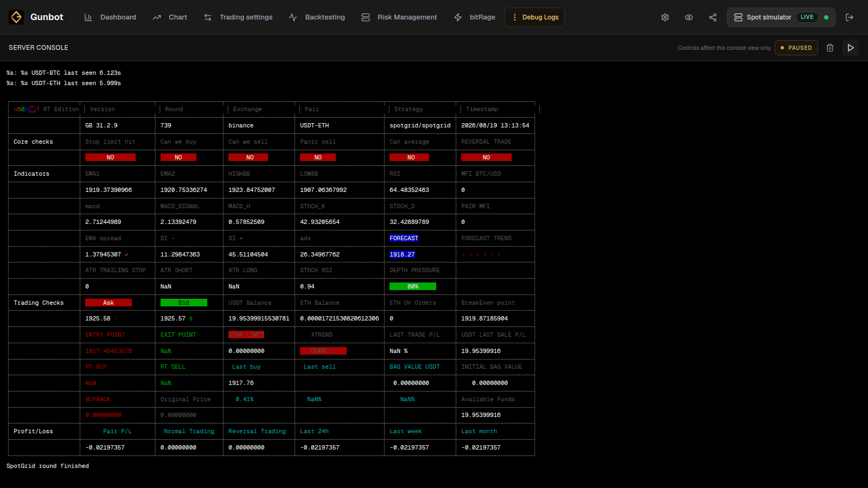
Task: Click the share network icon
Action: point(713,17)
